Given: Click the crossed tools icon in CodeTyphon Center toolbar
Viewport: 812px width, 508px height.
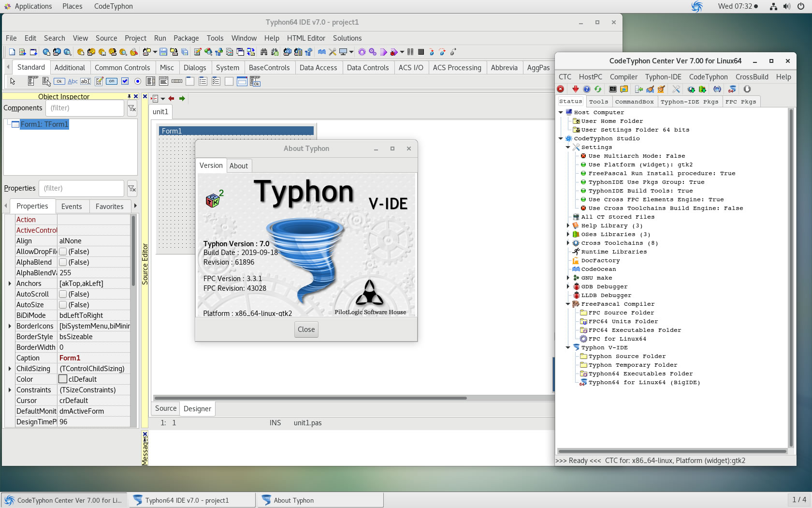Looking at the screenshot, I should click(676, 89).
